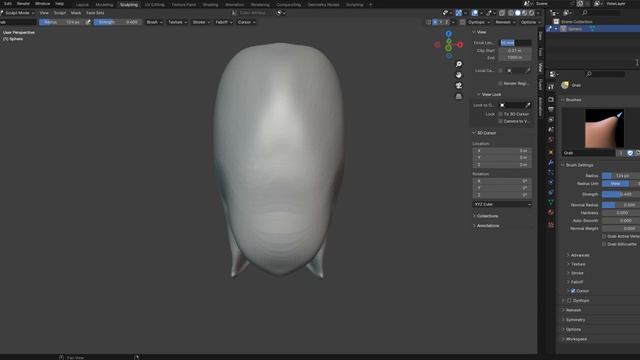640x360 pixels.
Task: Open the Material properties tab icon
Action: [551, 212]
